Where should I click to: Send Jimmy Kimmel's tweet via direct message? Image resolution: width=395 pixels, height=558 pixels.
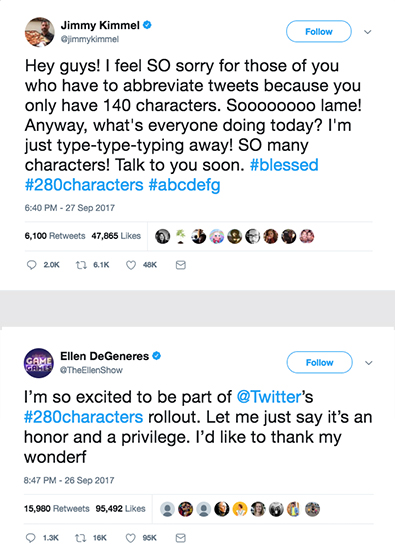(181, 265)
